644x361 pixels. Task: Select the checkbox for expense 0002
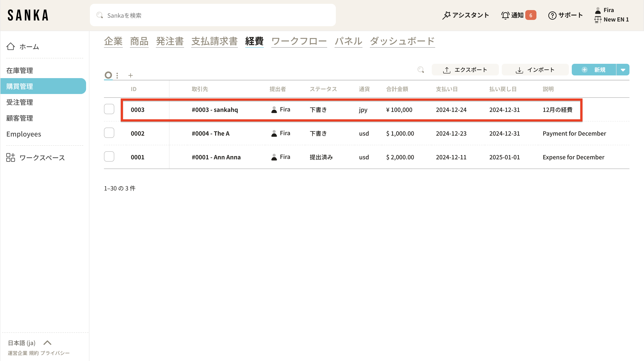(x=109, y=133)
